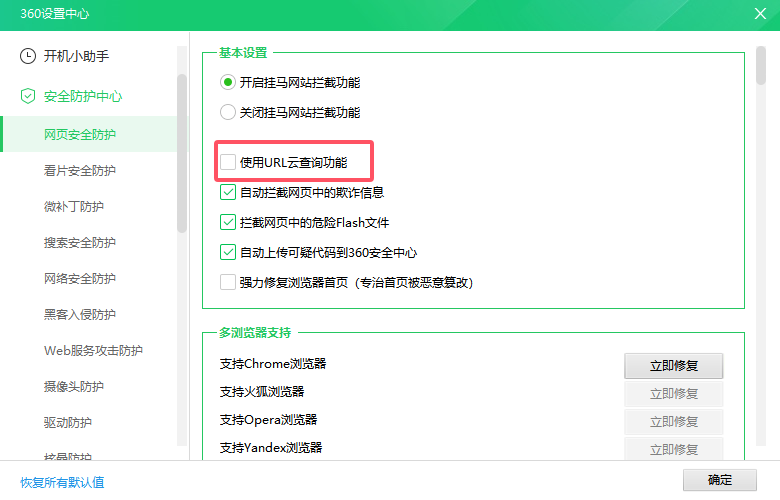
Task: Click the 支持Opera浏览器 label
Action: point(269,419)
